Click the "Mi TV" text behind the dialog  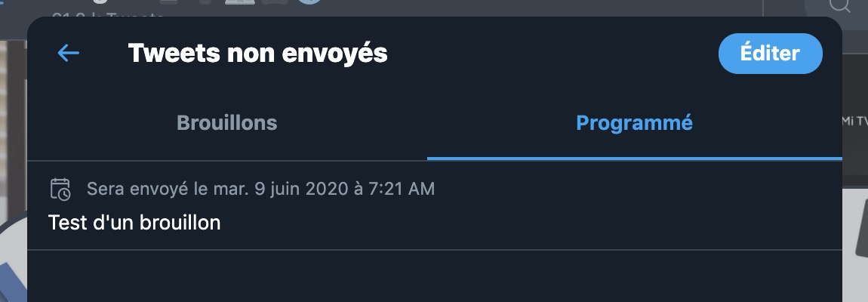(854, 121)
